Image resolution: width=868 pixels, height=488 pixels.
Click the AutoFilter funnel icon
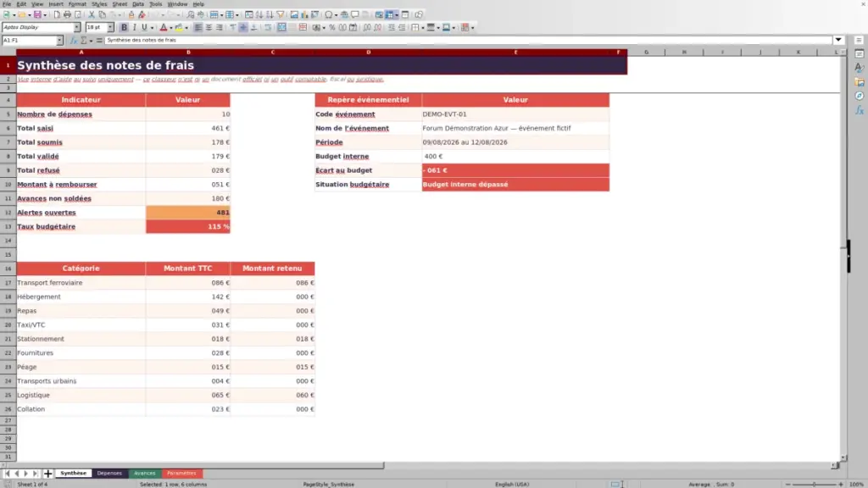280,14
